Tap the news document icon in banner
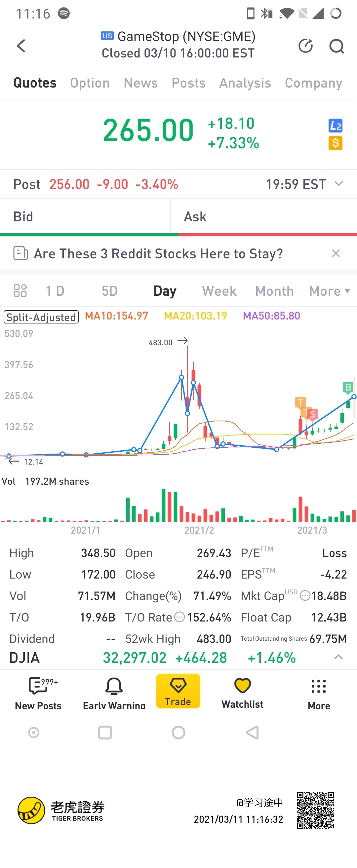357x868 pixels. coord(20,253)
